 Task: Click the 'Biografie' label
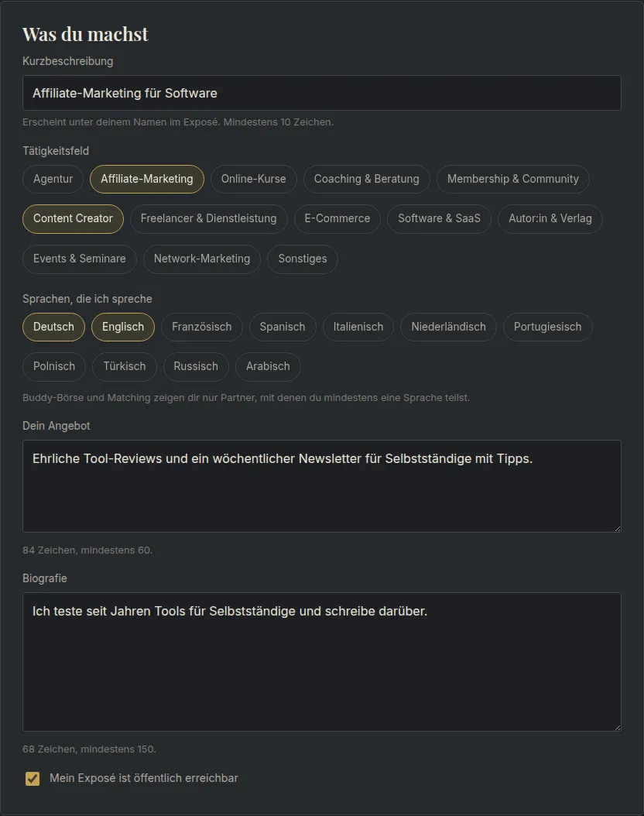[45, 578]
